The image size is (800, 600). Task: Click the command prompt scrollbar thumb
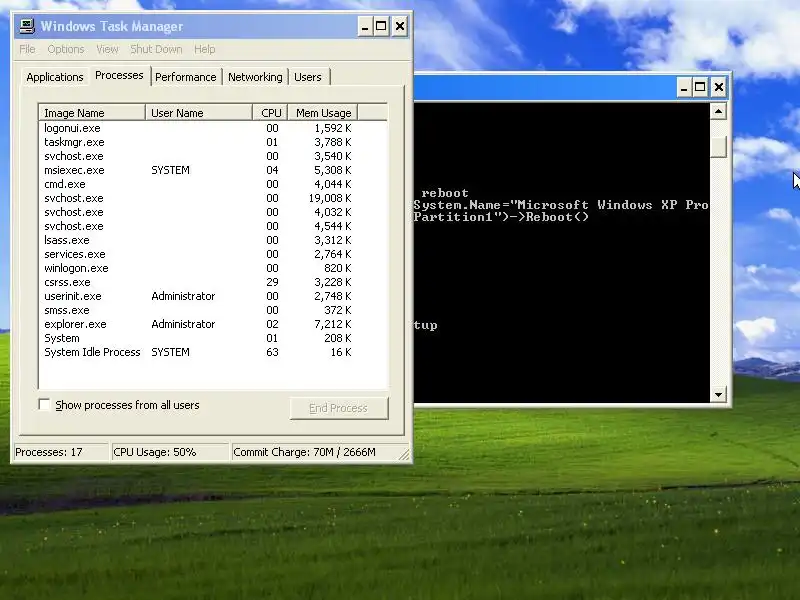[718, 147]
